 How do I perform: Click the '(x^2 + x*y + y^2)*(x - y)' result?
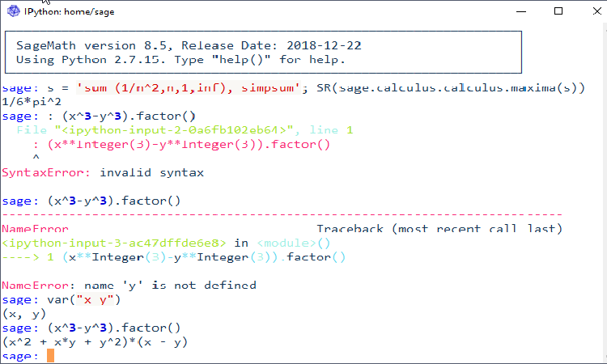[95, 342]
